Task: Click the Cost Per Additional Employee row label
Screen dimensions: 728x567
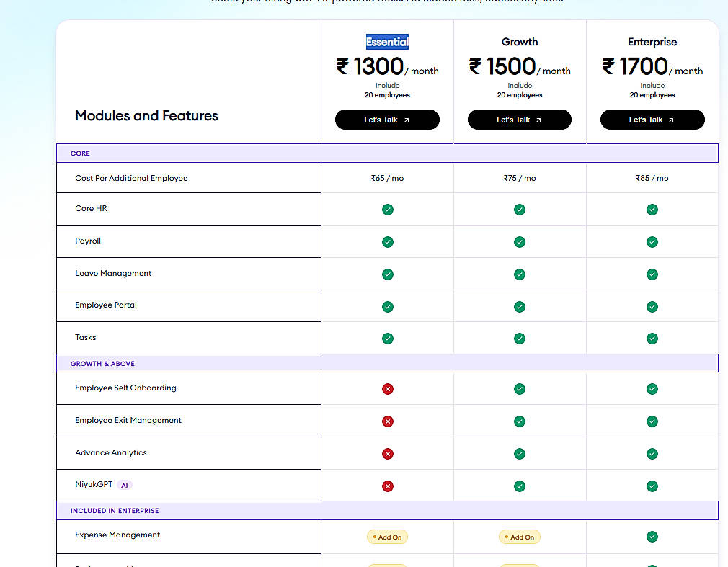Action: (131, 178)
